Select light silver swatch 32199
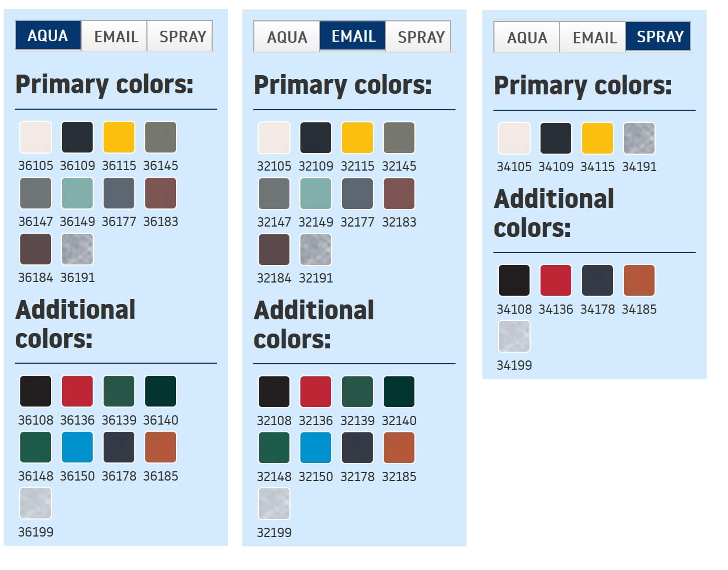 pyautogui.click(x=274, y=504)
